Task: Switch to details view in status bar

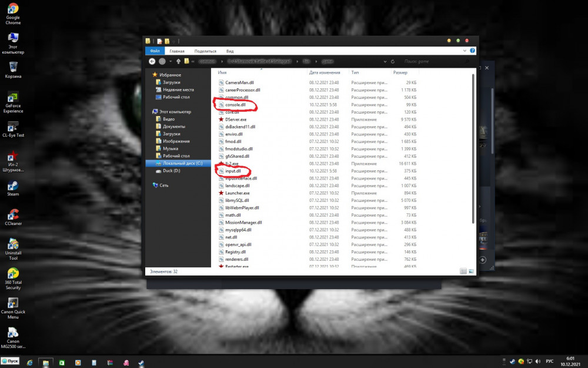Action: click(463, 271)
